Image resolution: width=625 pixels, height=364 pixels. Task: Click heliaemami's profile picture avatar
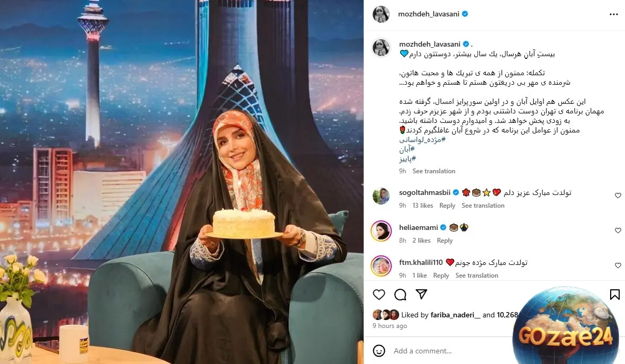(381, 230)
